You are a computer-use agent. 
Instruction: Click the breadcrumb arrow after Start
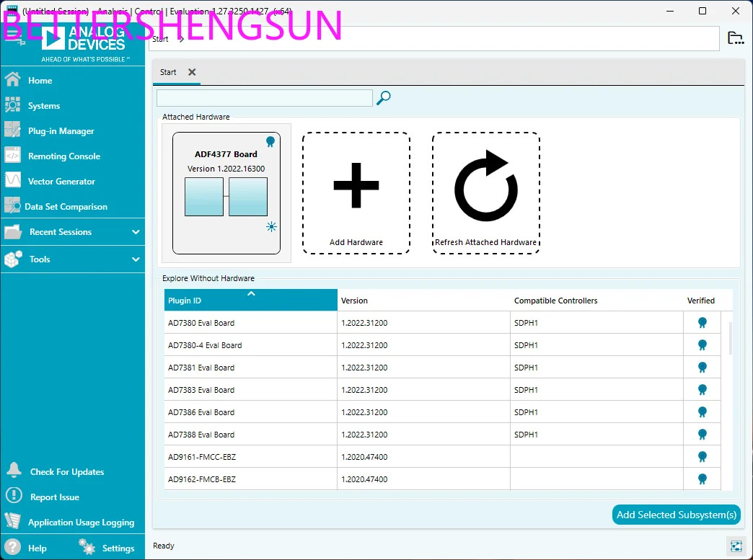181,39
